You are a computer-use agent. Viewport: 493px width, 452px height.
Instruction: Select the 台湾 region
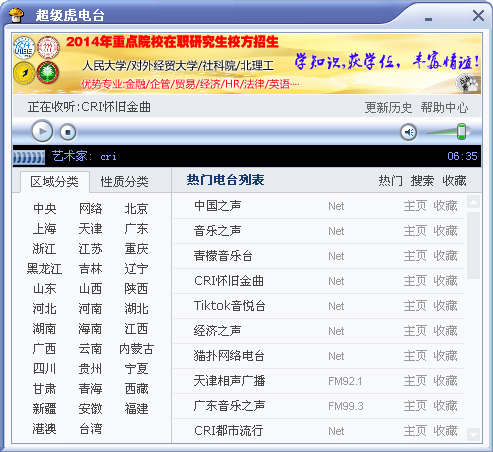[90, 429]
